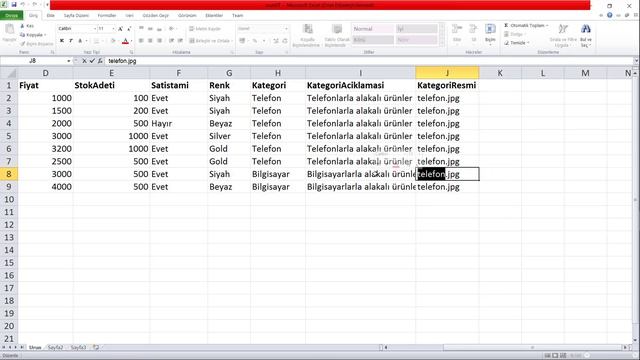The width and height of the screenshot is (640, 360).
Task: Click horizontal scrollbar right arrow
Action: click(x=625, y=347)
